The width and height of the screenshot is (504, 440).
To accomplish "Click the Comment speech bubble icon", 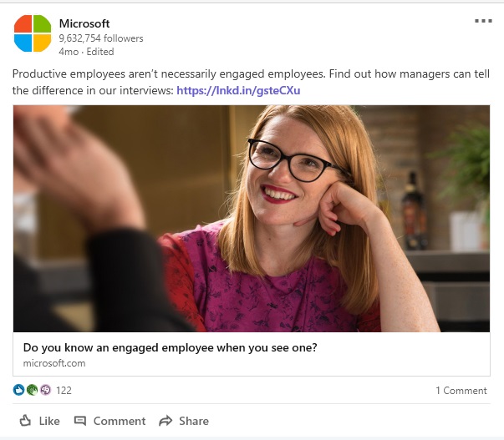I will [x=80, y=421].
